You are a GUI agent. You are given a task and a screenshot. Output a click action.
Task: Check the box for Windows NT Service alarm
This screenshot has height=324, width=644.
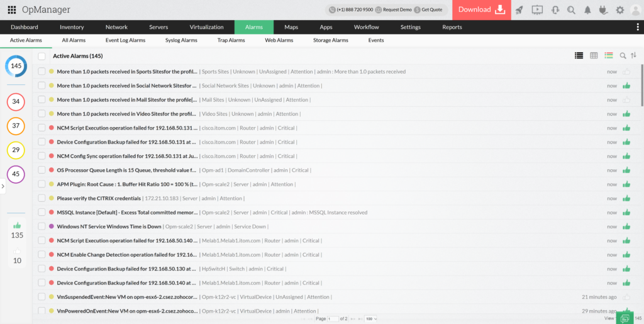click(x=42, y=226)
